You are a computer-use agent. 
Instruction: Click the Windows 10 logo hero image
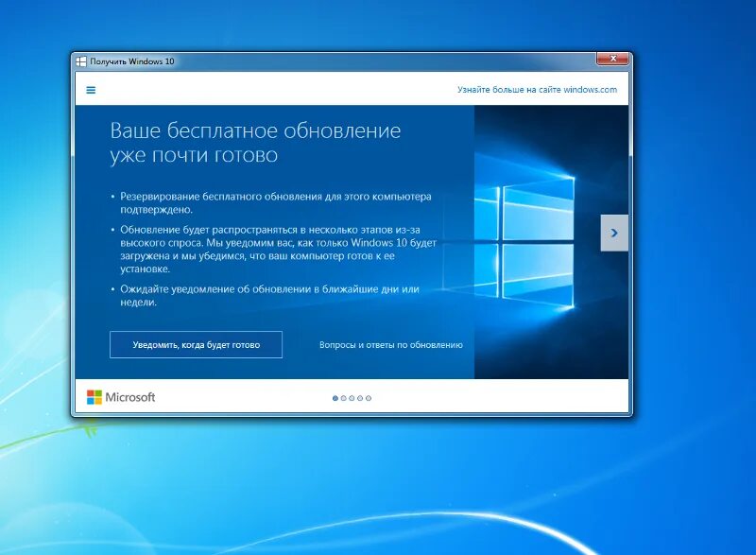click(551, 242)
